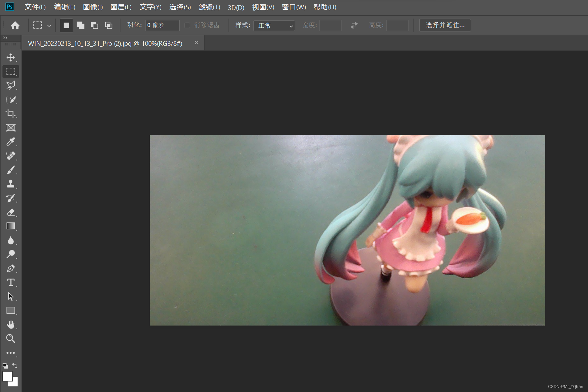This screenshot has height=392, width=588.
Task: Click the 宽度 width input field
Action: coord(330,25)
